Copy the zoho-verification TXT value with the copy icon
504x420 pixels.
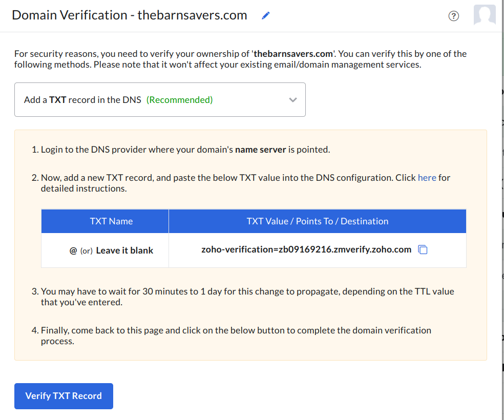tap(423, 249)
